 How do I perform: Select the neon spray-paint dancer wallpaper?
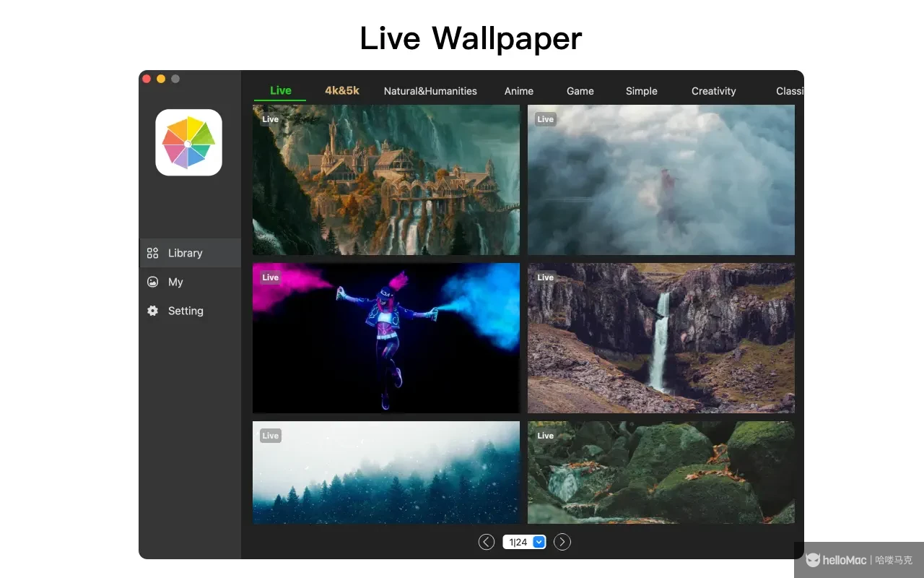[386, 338]
